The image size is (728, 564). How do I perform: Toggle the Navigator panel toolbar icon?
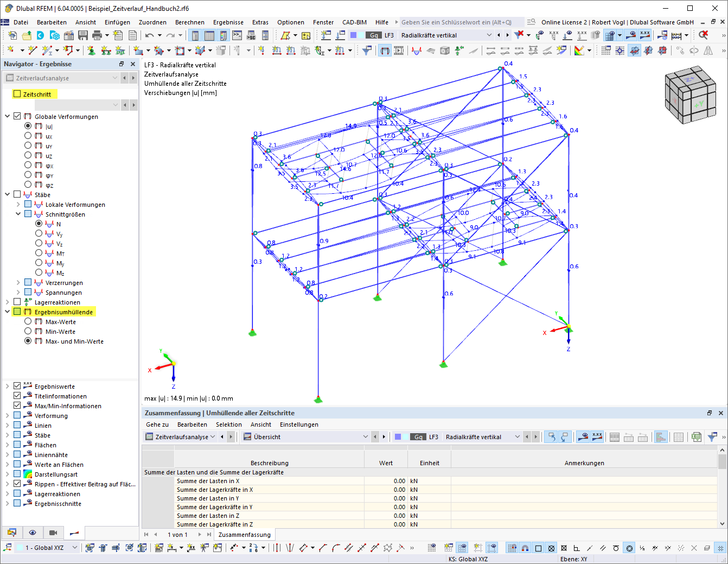195,35
